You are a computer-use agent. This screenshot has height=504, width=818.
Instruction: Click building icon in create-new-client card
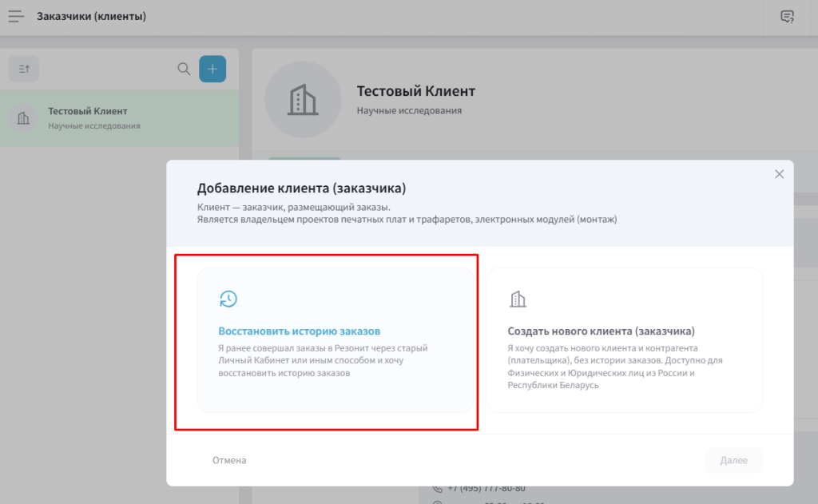pos(518,300)
